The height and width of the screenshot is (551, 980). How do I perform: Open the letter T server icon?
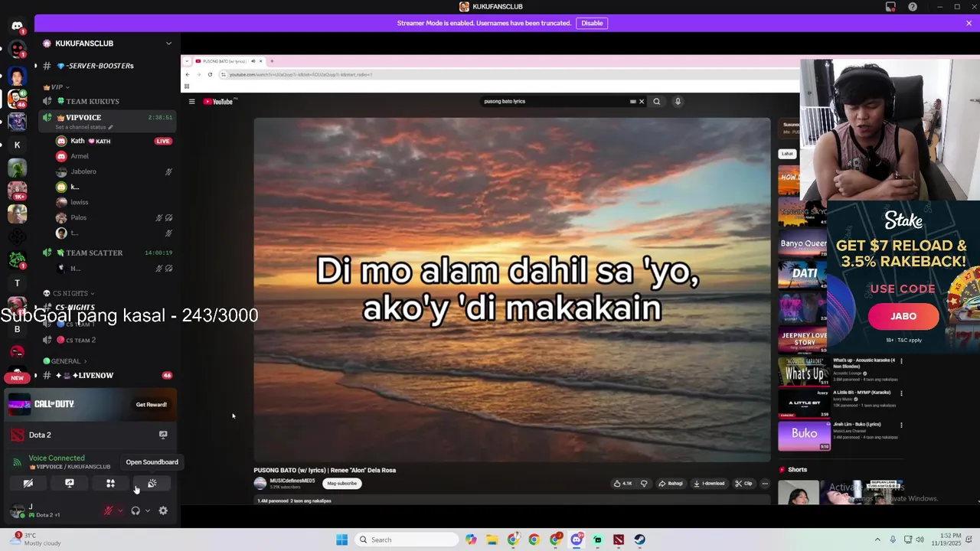pyautogui.click(x=17, y=282)
